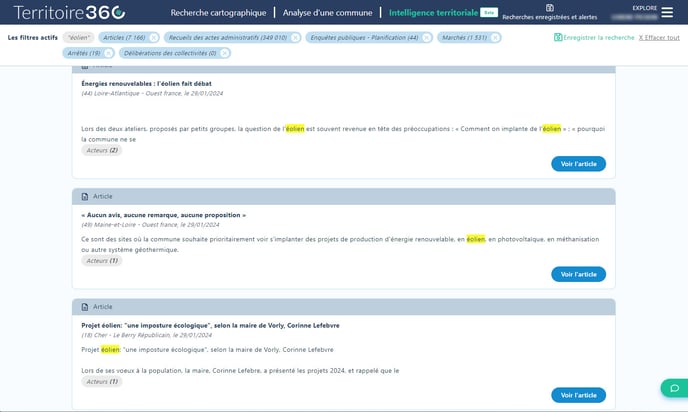
Task: Remove the Recueils des actes administratifs filter
Action: click(x=295, y=38)
